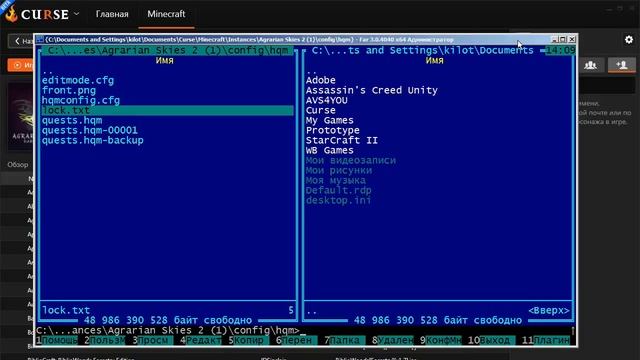Select the WB Games folder

pyautogui.click(x=329, y=150)
